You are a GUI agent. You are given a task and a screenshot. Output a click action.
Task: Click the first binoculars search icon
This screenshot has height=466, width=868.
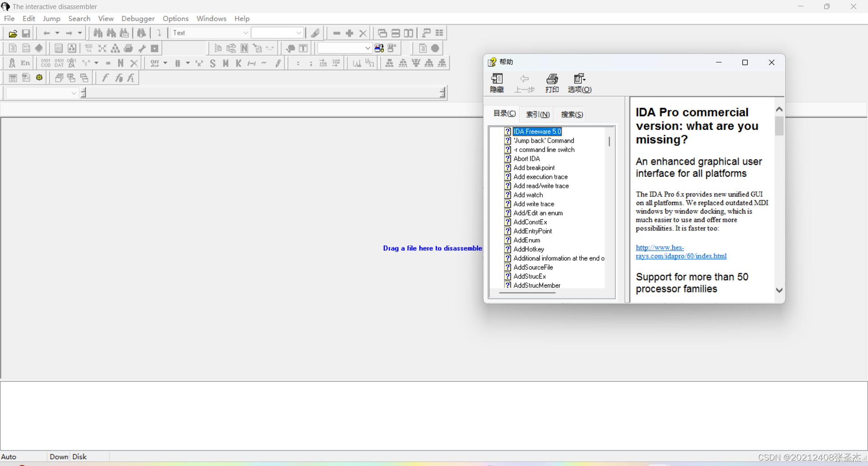coord(98,33)
